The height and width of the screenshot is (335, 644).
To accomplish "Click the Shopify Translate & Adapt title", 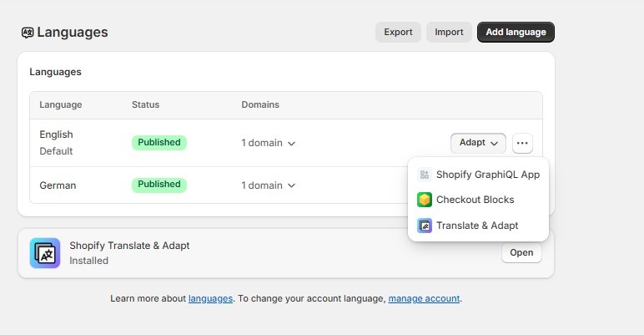I will (x=129, y=246).
